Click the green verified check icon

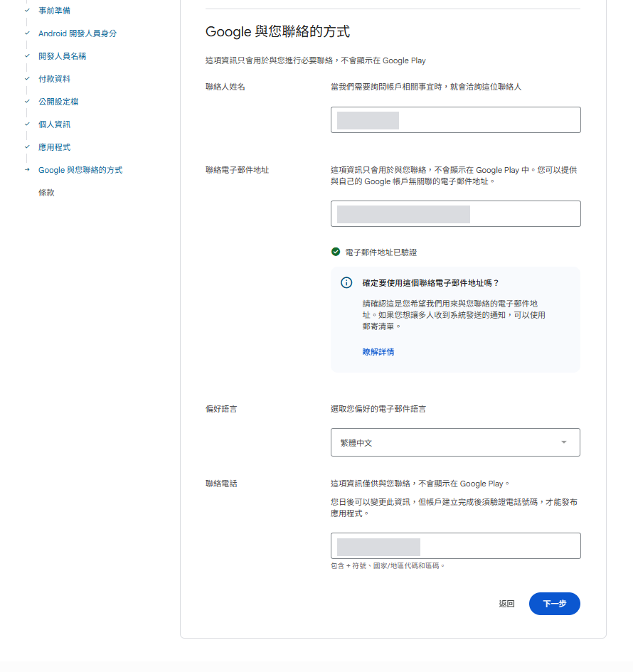click(x=336, y=252)
